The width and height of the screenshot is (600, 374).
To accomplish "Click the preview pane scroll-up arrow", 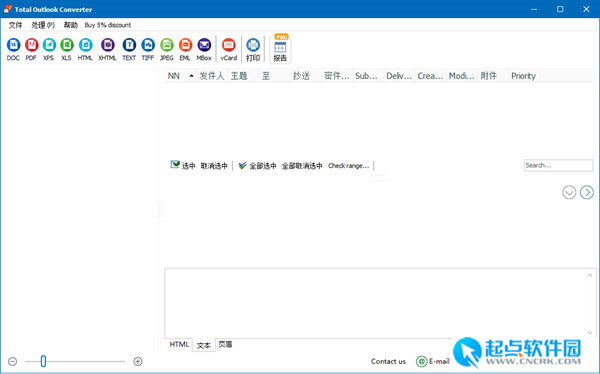I will (590, 275).
